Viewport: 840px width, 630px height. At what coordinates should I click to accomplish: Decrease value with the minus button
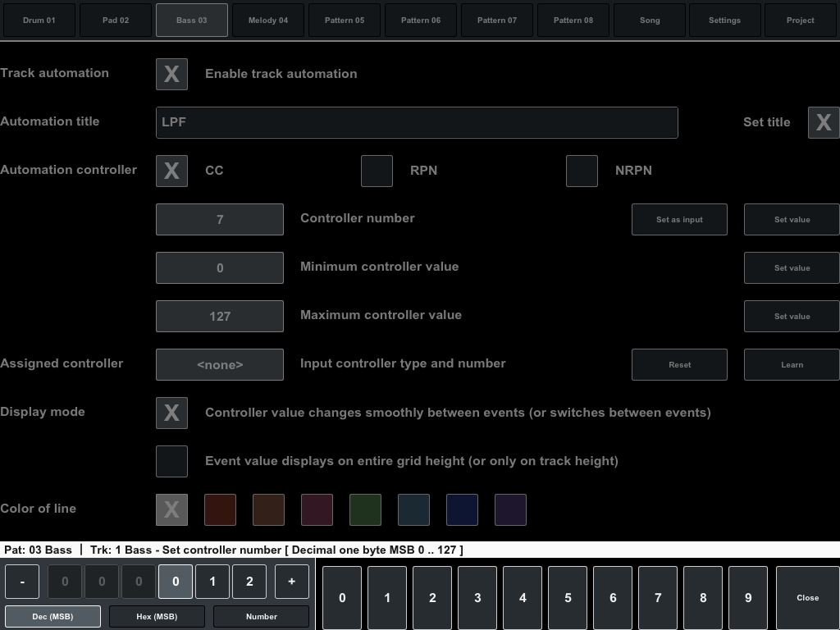click(x=22, y=582)
